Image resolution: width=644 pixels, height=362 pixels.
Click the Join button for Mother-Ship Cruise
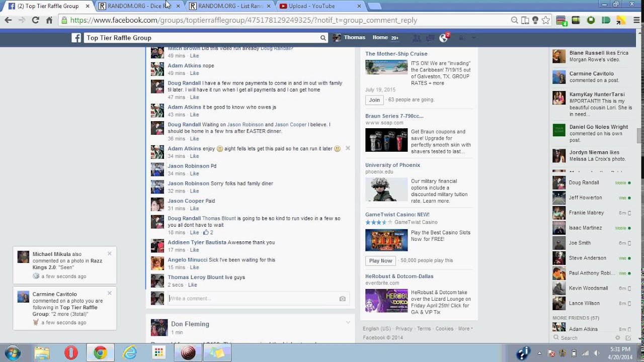[x=374, y=100]
